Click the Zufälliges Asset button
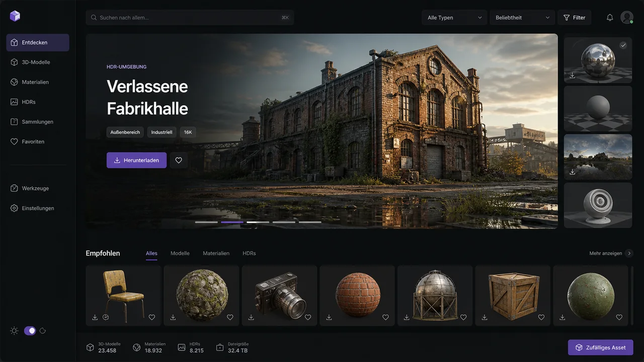644x362 pixels. point(601,347)
